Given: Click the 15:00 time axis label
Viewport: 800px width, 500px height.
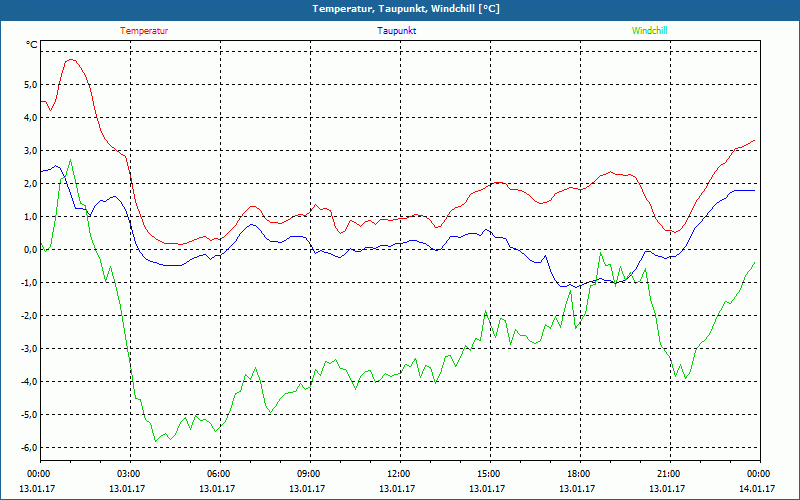Looking at the screenshot, I should [x=488, y=474].
